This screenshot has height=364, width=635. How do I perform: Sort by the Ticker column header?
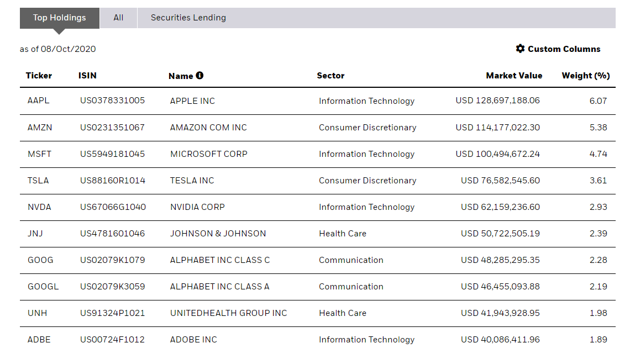coord(39,76)
